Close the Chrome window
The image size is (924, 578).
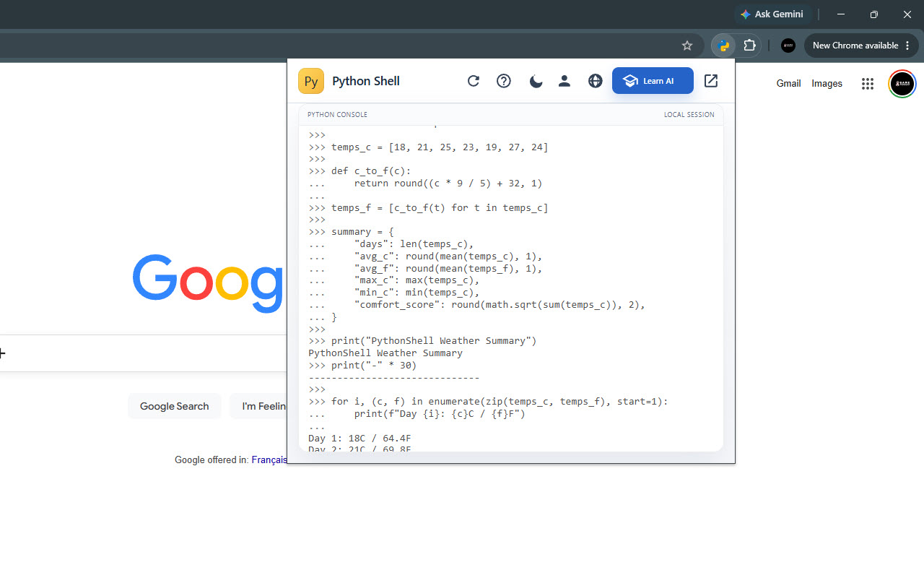point(907,14)
